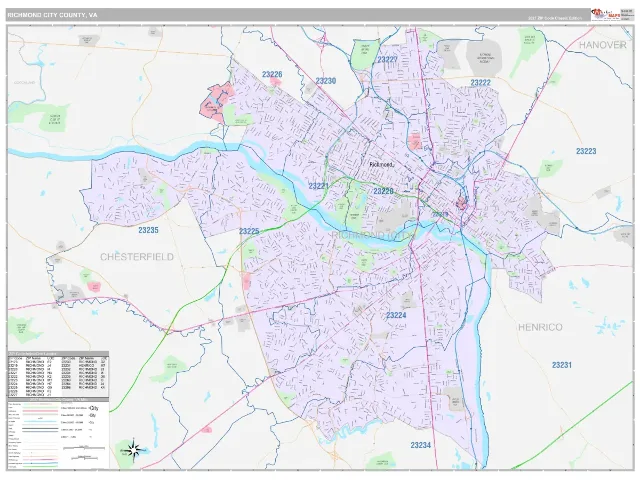Click the 23221 ZIP code label
640x480 pixels.
click(x=318, y=186)
